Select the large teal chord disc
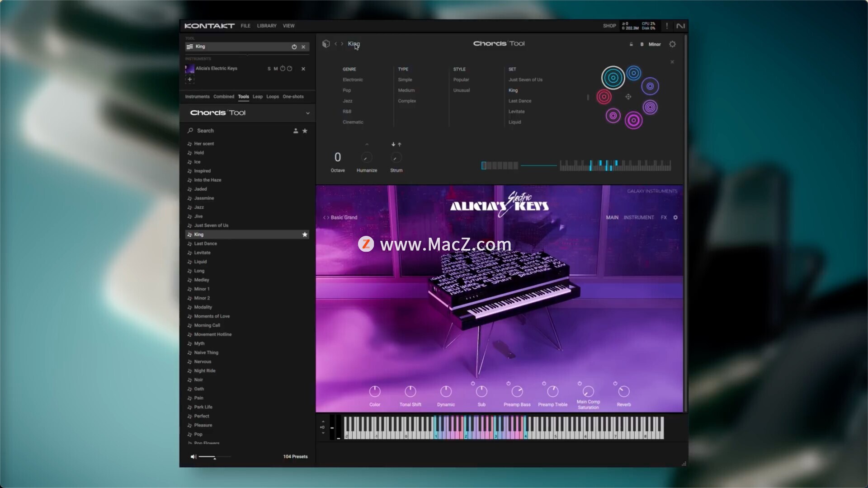 [613, 78]
